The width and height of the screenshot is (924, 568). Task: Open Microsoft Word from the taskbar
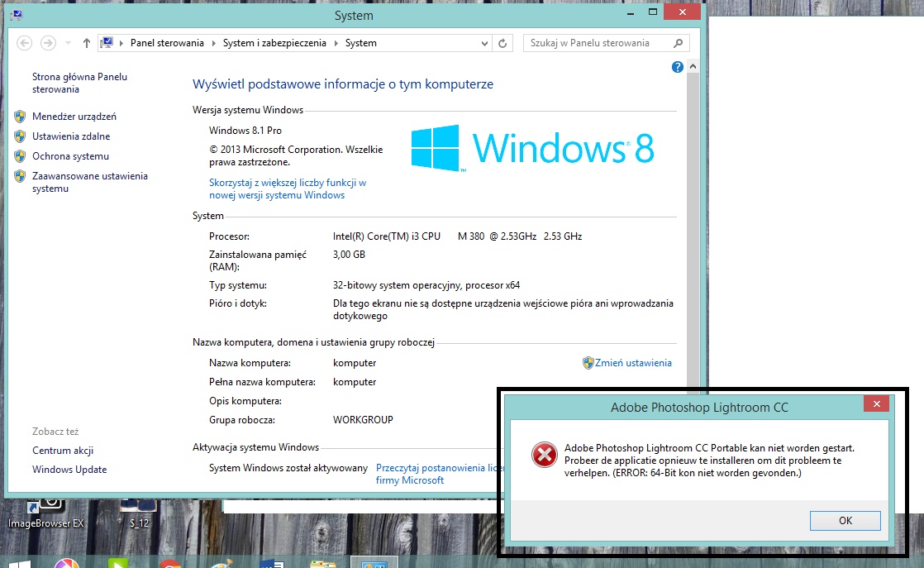pos(272,563)
